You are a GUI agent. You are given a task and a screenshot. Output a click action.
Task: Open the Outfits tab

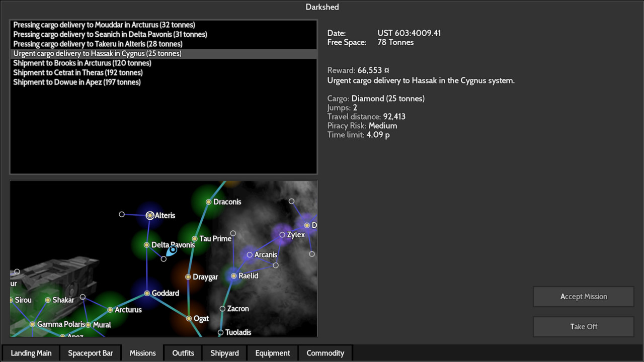[183, 353]
